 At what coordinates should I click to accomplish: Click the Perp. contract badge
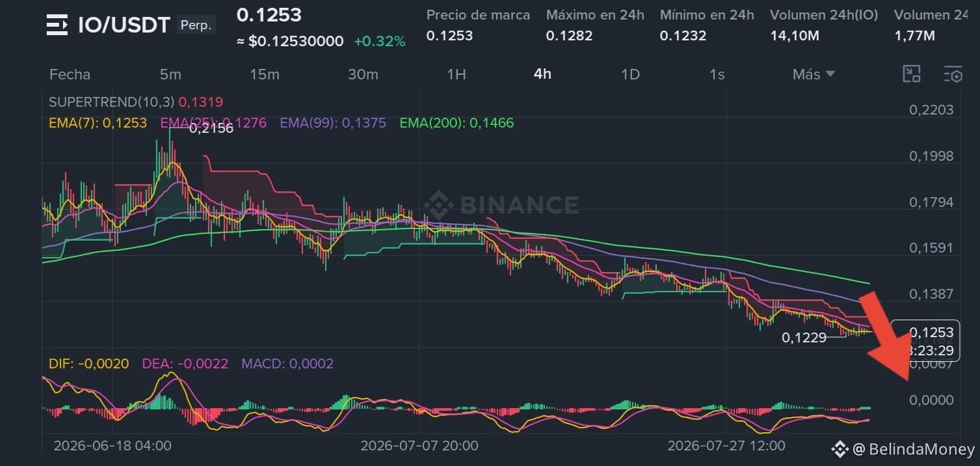pos(195,25)
